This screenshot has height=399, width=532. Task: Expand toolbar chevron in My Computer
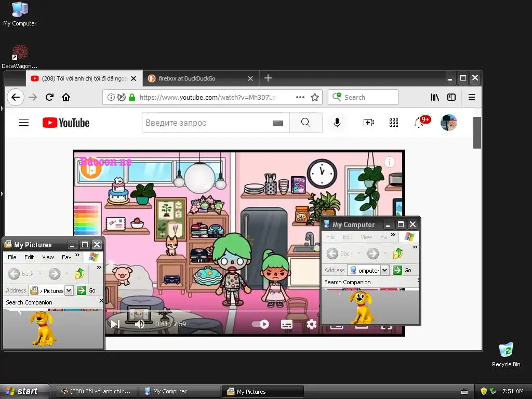pos(415,247)
